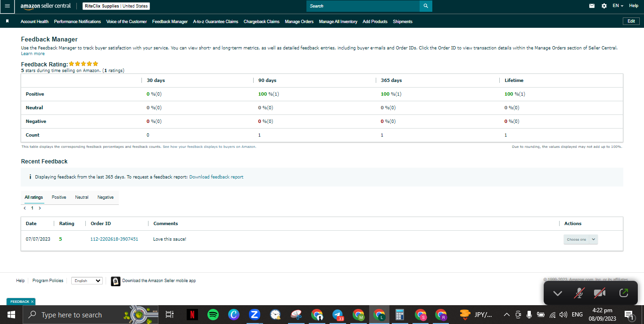Open Shipments in the nav bar
This screenshot has height=324, width=644.
403,22
